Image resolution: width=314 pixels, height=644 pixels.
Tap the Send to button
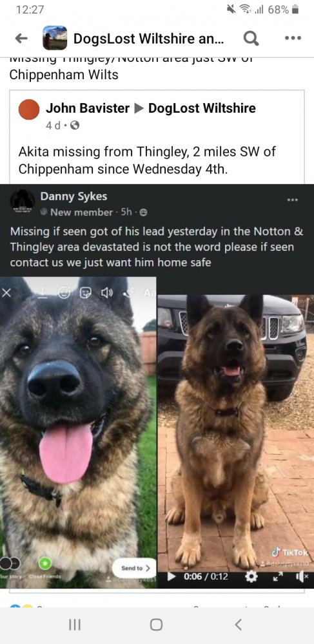point(134,568)
